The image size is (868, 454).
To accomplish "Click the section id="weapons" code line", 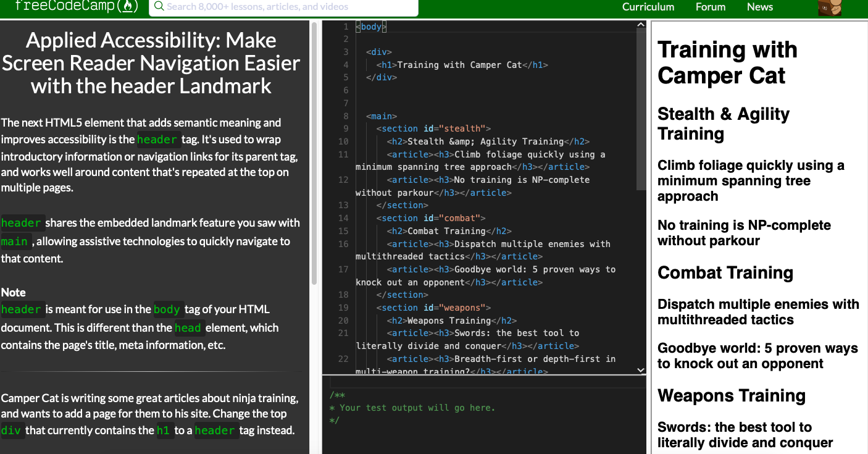I will click(434, 308).
